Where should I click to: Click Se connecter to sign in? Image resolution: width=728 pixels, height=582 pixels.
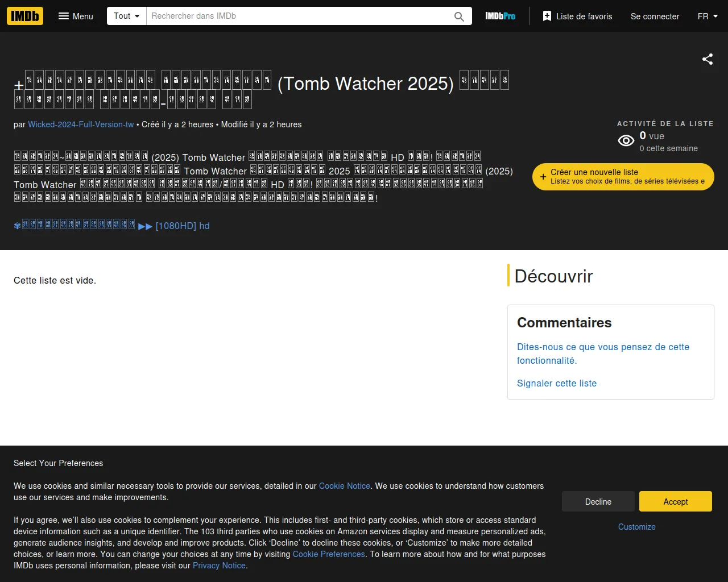tap(655, 16)
